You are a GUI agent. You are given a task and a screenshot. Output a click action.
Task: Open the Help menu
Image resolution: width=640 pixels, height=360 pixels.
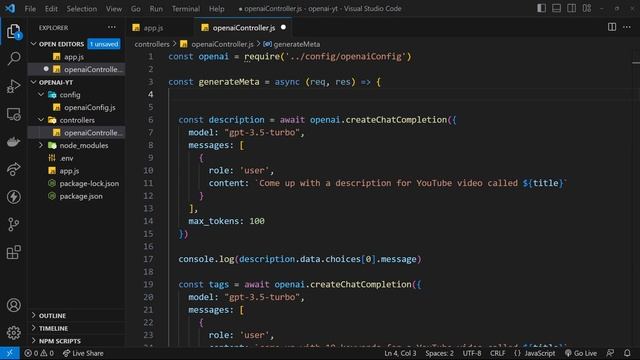pos(216,9)
